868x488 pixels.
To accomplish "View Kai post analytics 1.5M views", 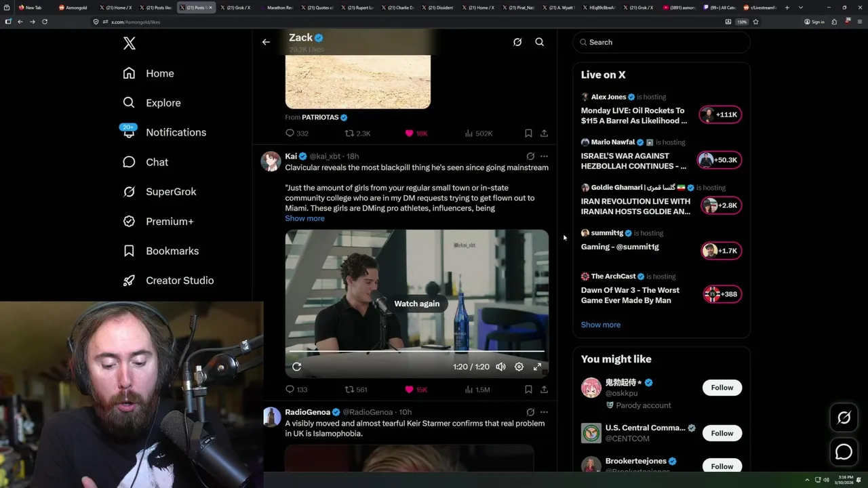I will pos(477,390).
